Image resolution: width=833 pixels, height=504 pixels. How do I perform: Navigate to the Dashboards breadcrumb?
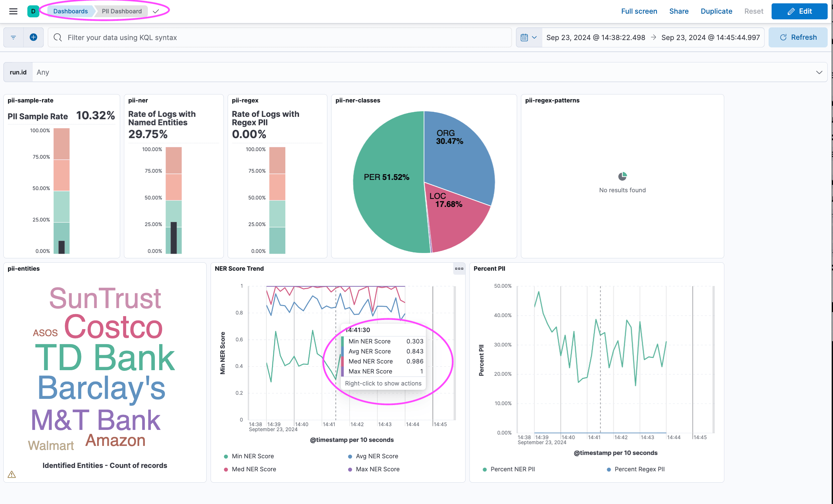70,11
